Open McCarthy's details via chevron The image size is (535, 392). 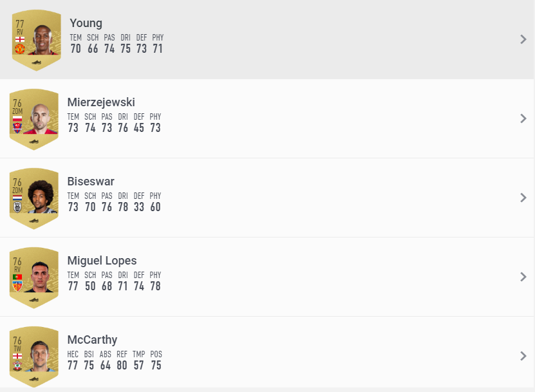[523, 356]
